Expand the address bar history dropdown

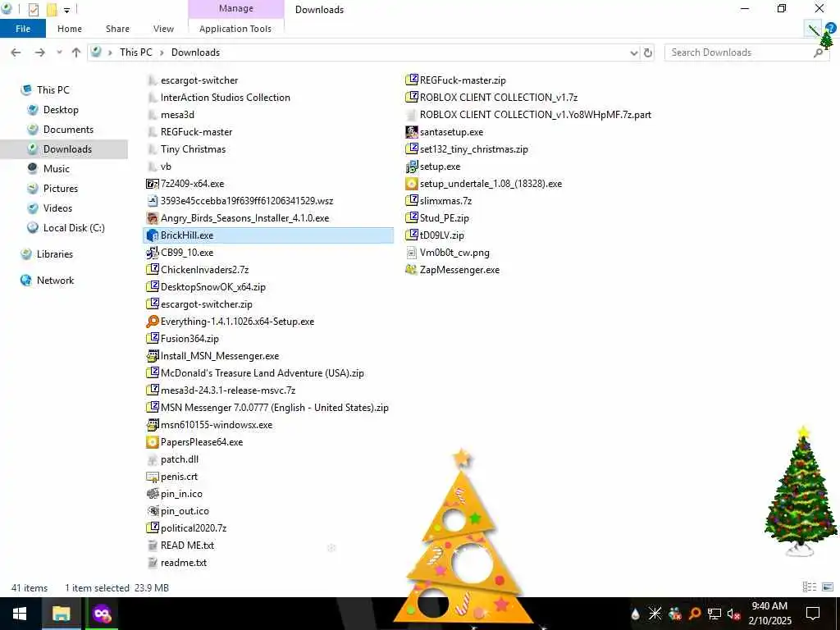pos(634,52)
